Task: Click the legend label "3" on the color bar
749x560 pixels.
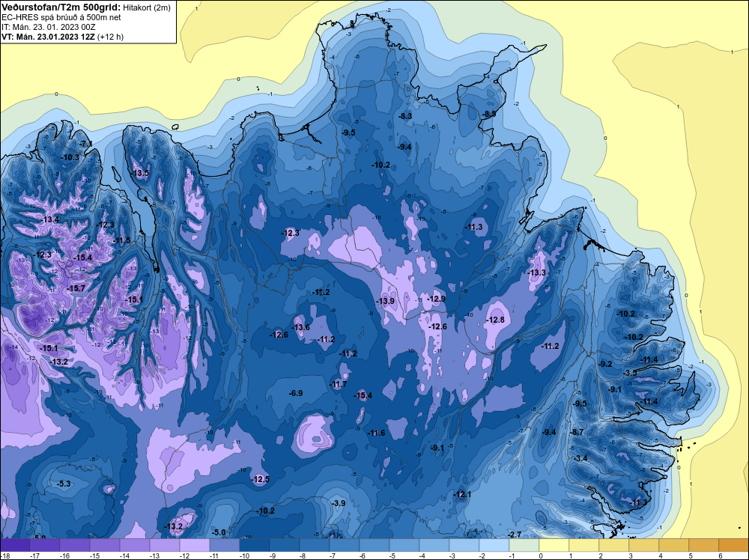Action: click(x=631, y=556)
